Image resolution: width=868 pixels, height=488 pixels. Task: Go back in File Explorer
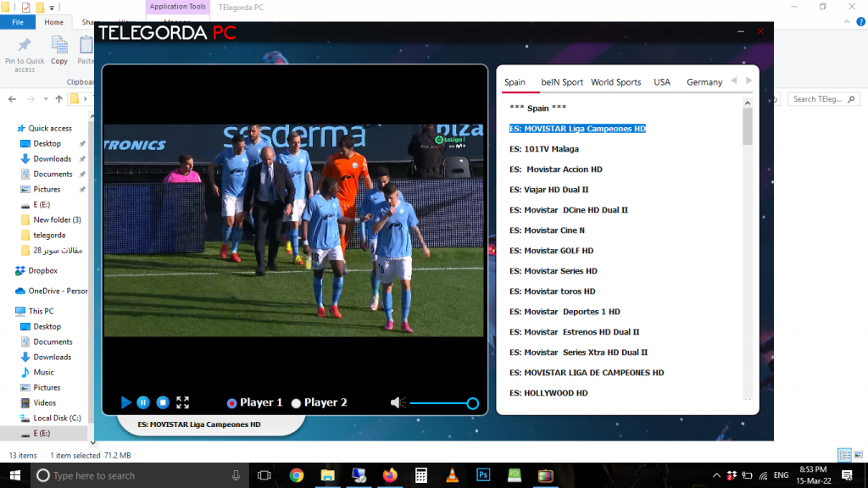point(12,99)
